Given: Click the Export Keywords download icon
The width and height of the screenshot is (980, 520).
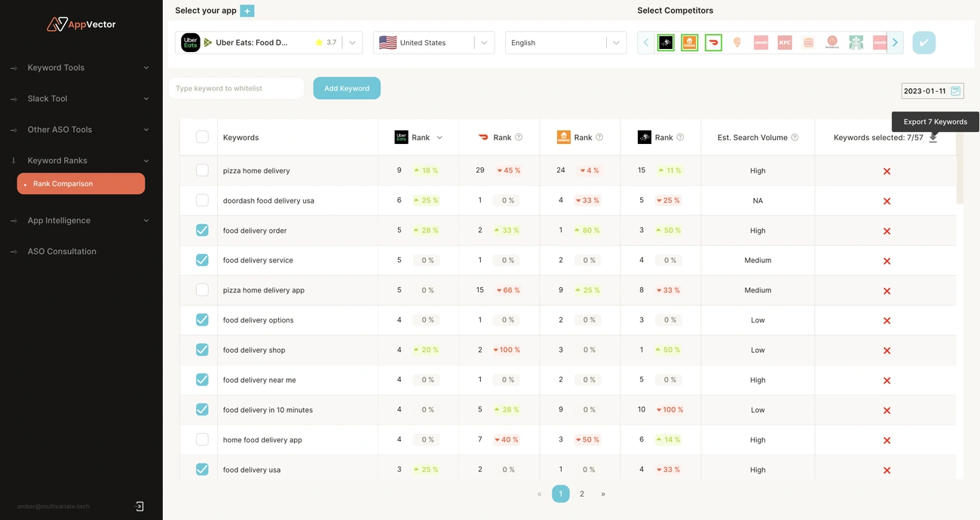Looking at the screenshot, I should pos(933,137).
